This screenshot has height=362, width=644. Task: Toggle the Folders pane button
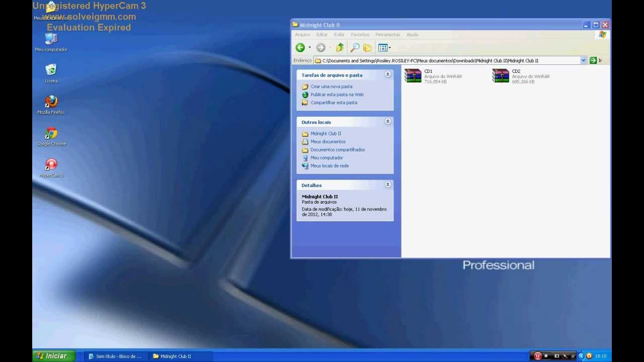(368, 48)
